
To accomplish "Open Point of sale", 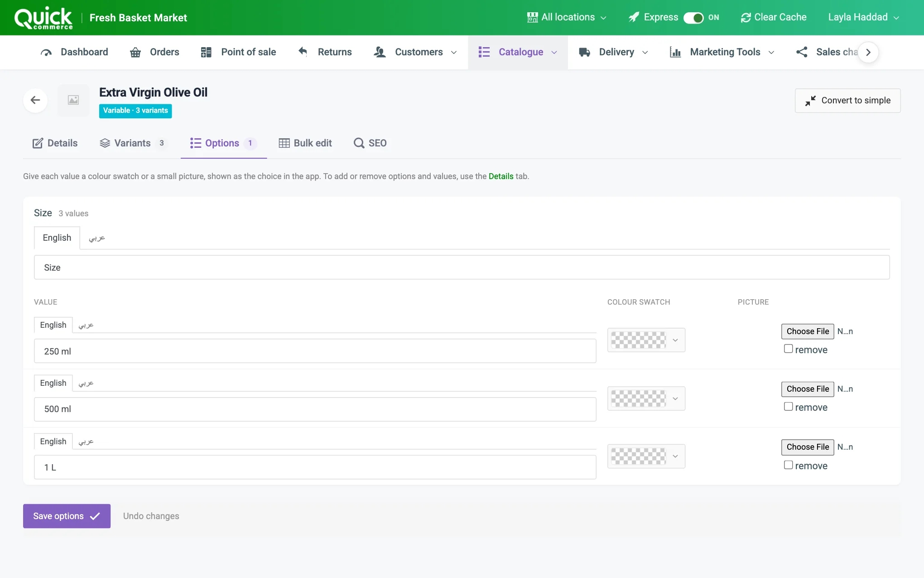I will click(238, 52).
